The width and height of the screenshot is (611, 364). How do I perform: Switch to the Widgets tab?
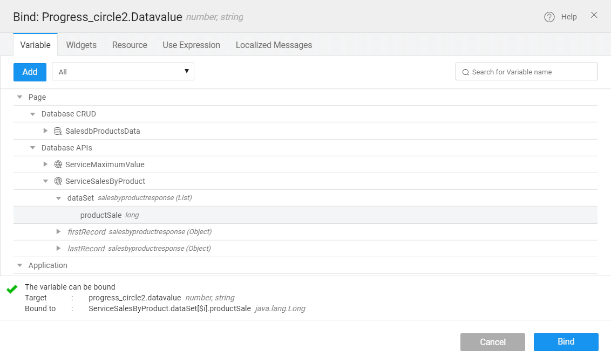click(x=81, y=45)
